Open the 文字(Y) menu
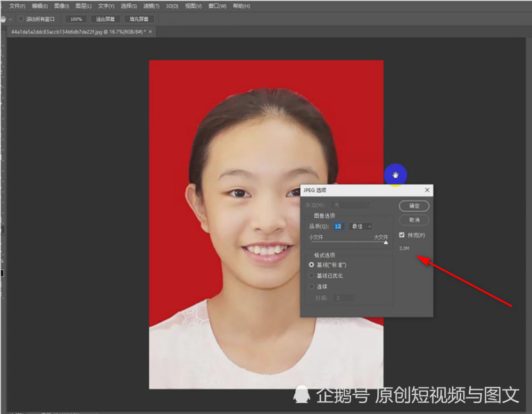This screenshot has width=532, height=414. (106, 6)
